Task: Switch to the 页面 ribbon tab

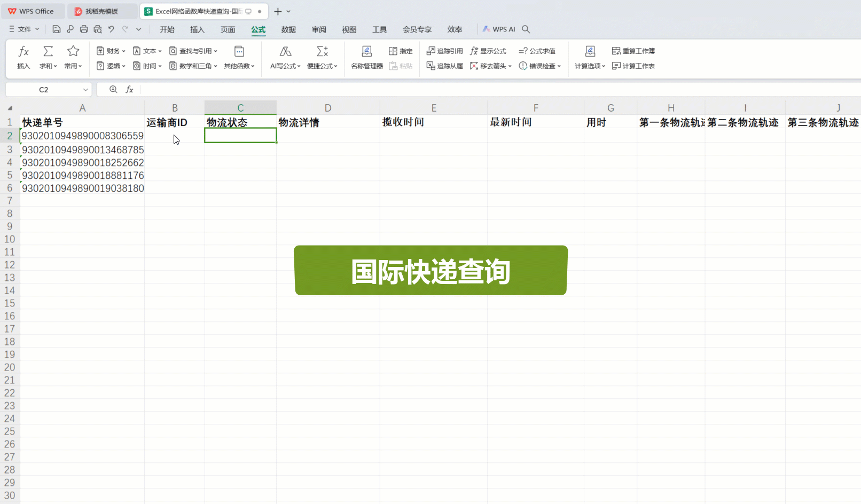Action: [x=228, y=29]
